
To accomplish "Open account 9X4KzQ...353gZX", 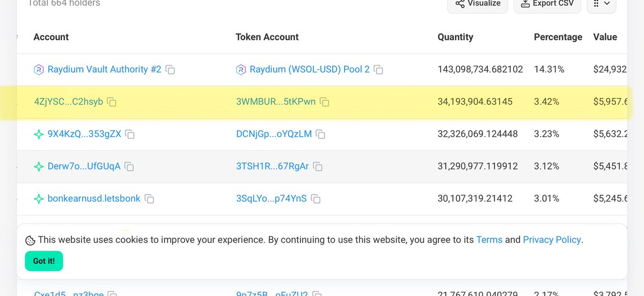I will tap(84, 134).
